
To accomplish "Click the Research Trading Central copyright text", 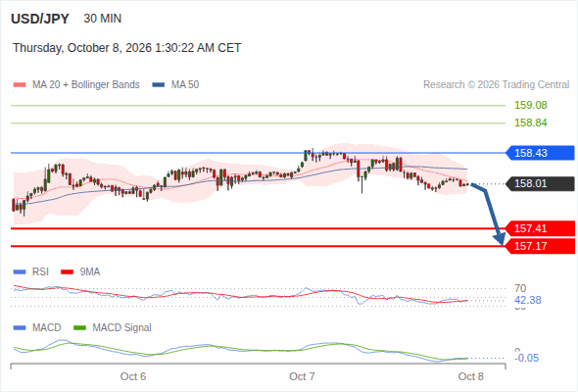I will 496,85.
